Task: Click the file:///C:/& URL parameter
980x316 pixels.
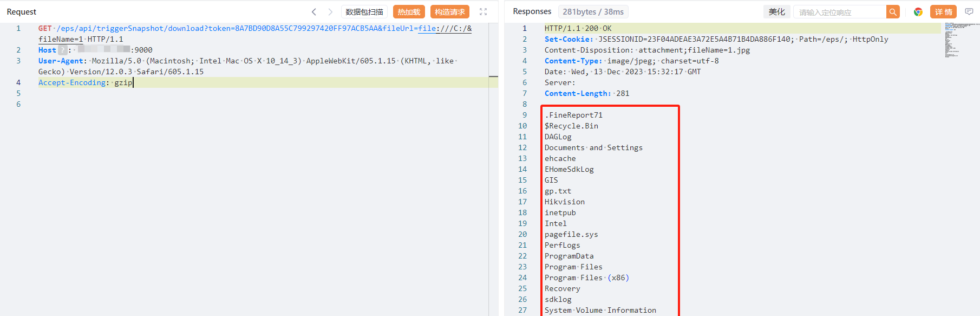Action: tap(445, 28)
